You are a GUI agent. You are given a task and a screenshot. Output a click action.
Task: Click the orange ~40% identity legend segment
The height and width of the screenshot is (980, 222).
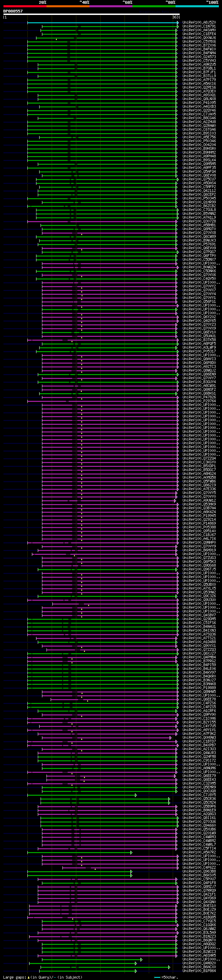tap(68, 6)
